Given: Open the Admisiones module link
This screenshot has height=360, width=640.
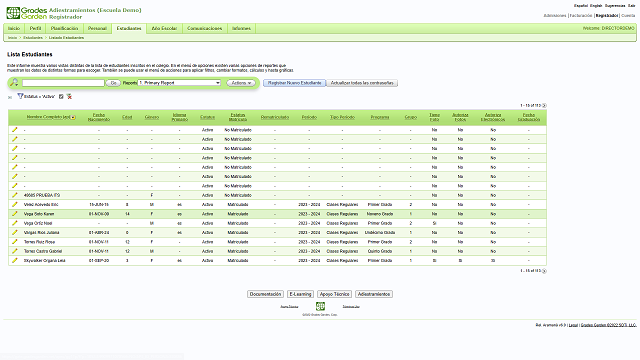Looking at the screenshot, I should point(555,16).
